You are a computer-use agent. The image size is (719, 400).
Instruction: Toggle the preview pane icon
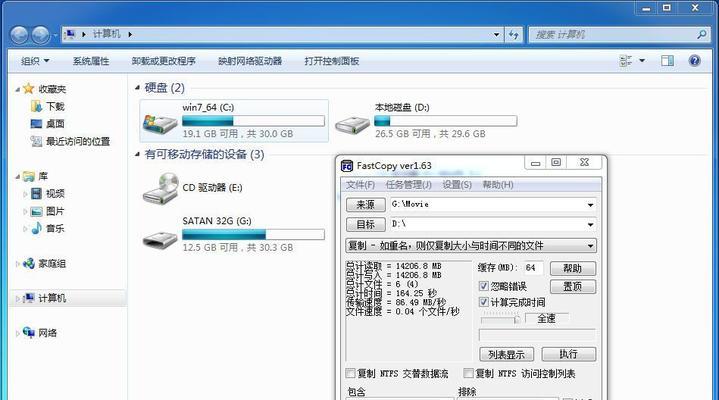pos(667,61)
